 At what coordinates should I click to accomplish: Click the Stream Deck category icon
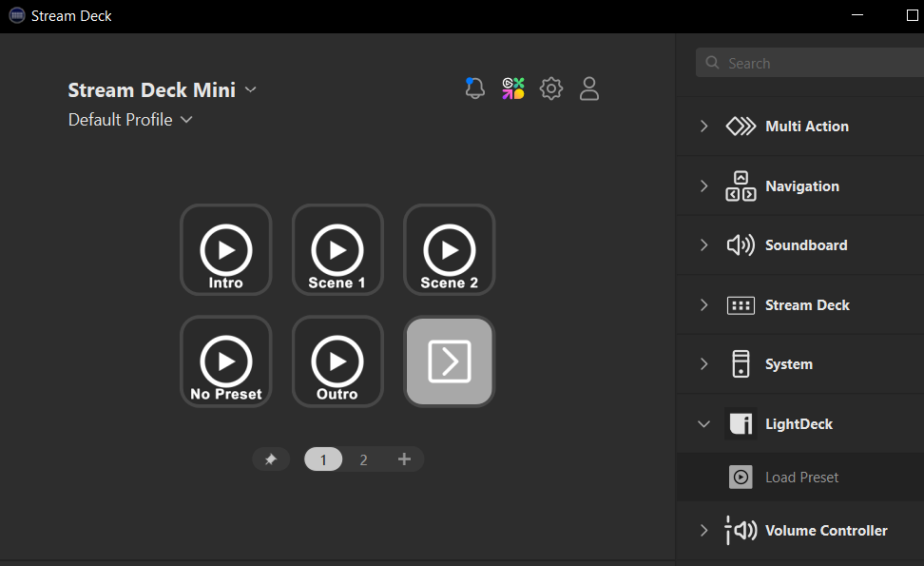pos(741,305)
